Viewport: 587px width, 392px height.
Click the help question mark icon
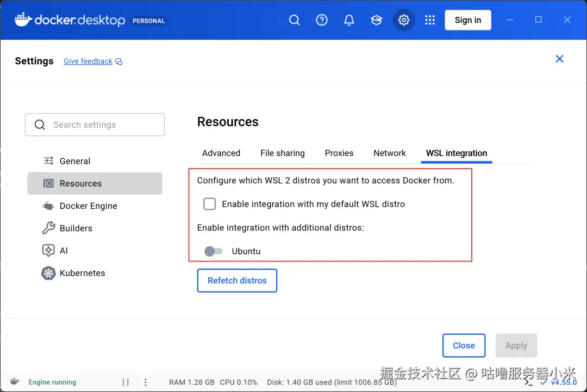[x=322, y=20]
